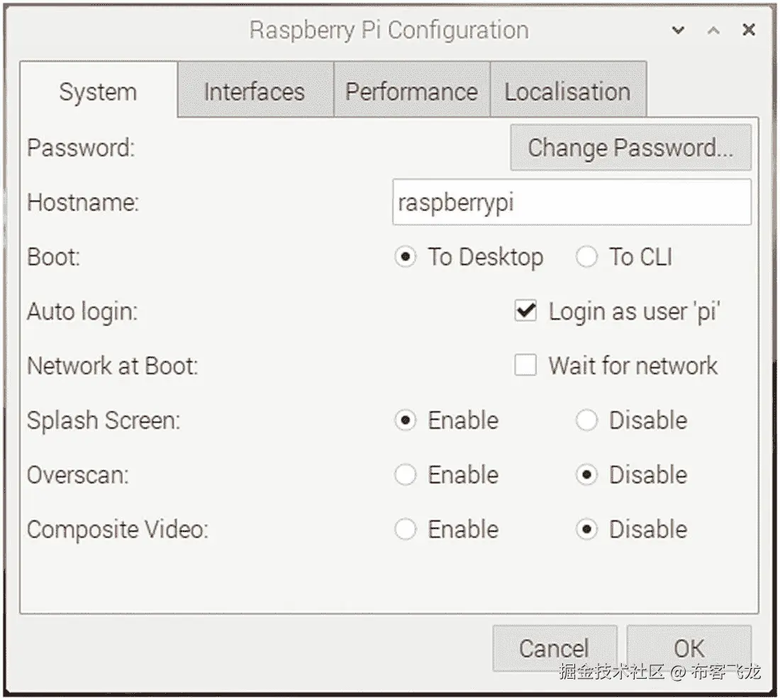The image size is (780, 700).
Task: Click the up-chevron window icon
Action: (712, 30)
